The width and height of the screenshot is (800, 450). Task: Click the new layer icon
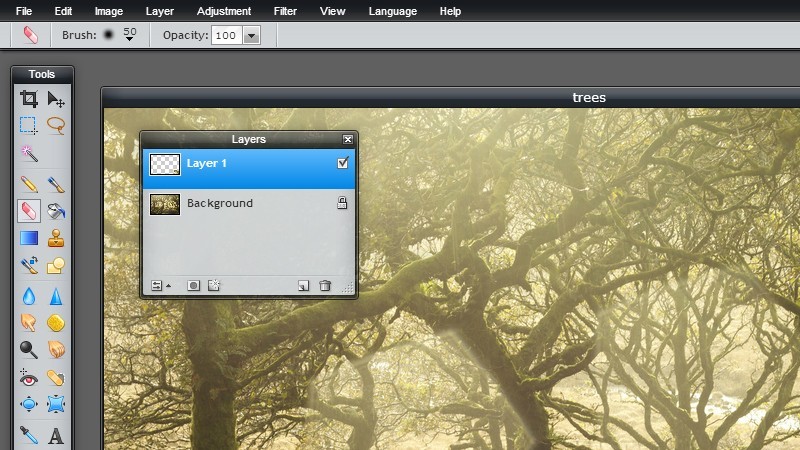pyautogui.click(x=304, y=286)
